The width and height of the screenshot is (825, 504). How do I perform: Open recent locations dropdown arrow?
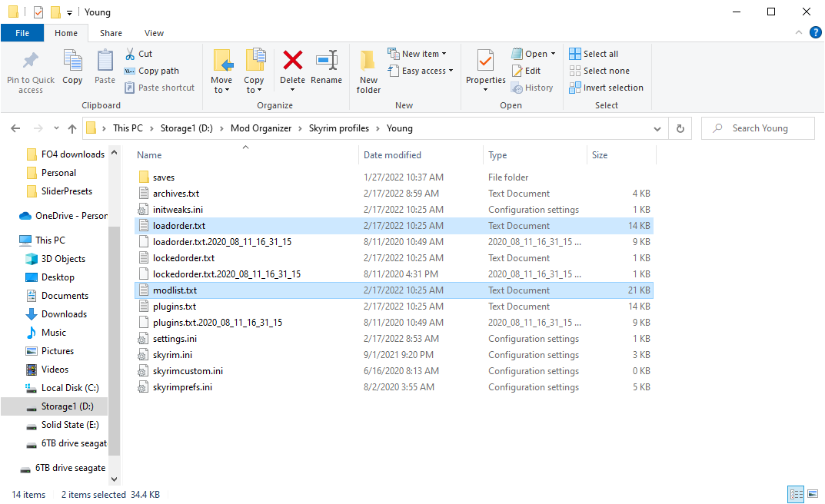pyautogui.click(x=56, y=128)
